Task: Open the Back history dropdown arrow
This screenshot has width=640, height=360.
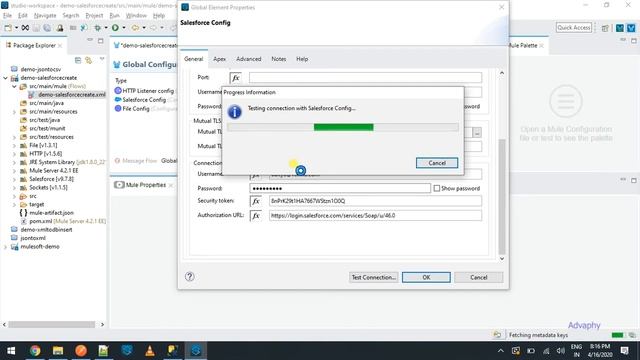Action: (144, 28)
